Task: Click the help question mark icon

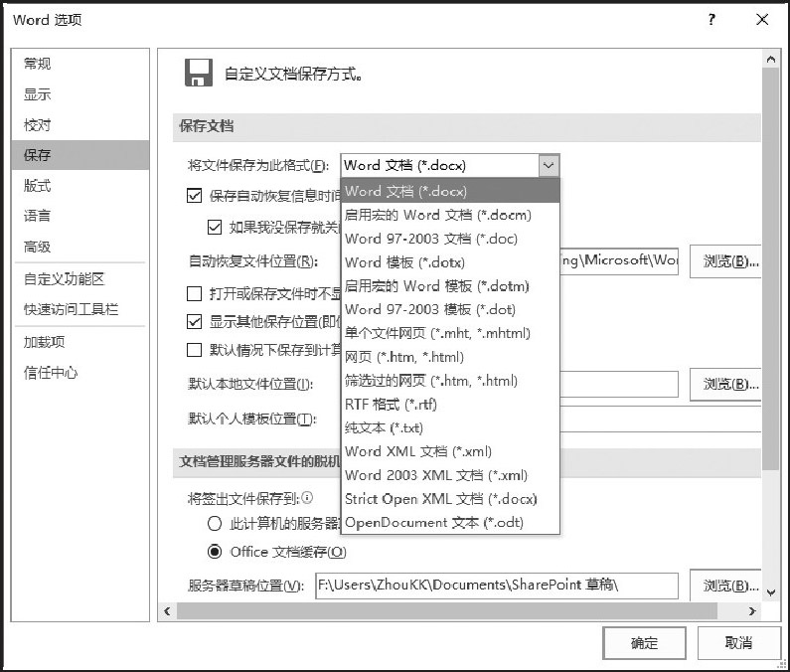Action: [711, 20]
